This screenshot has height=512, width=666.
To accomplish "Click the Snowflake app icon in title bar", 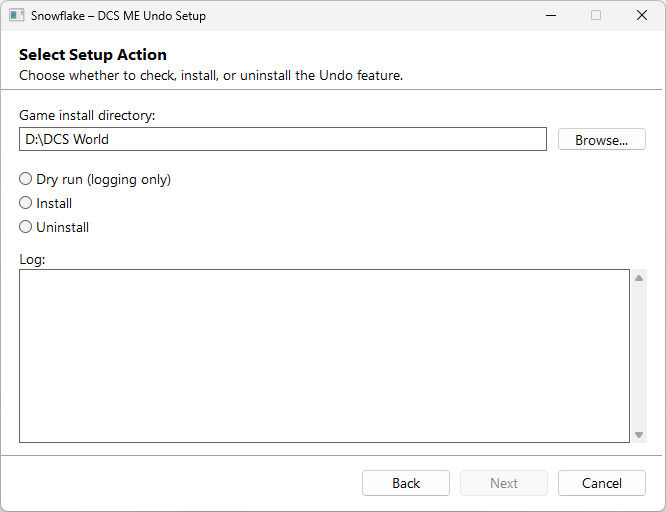I will click(x=16, y=15).
